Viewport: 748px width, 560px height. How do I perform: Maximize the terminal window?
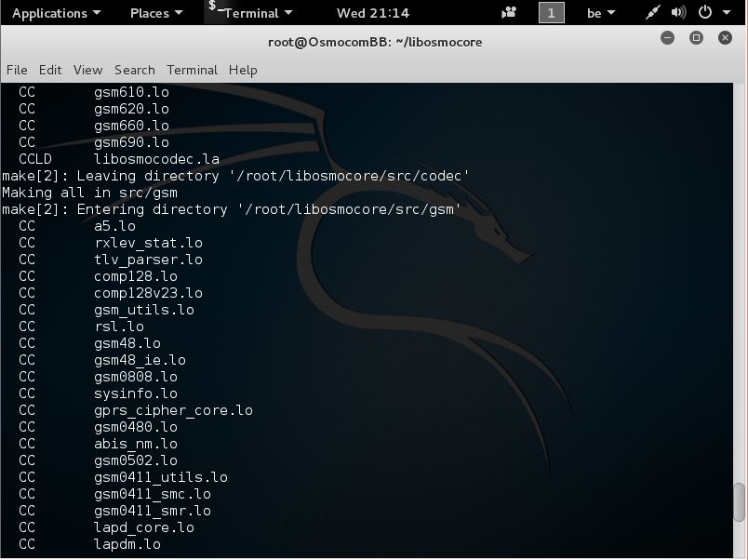[x=696, y=38]
